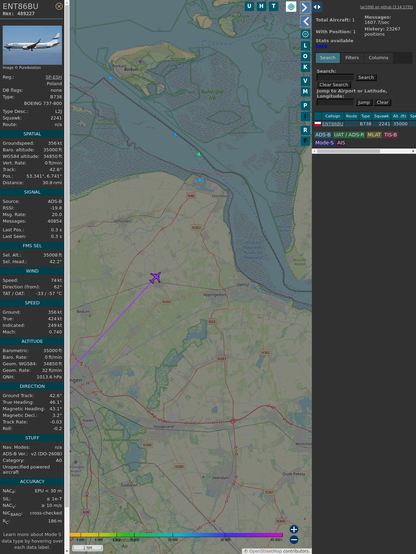This screenshot has width=416, height=554.
Task: Click the R map button
Action: [x=305, y=130]
